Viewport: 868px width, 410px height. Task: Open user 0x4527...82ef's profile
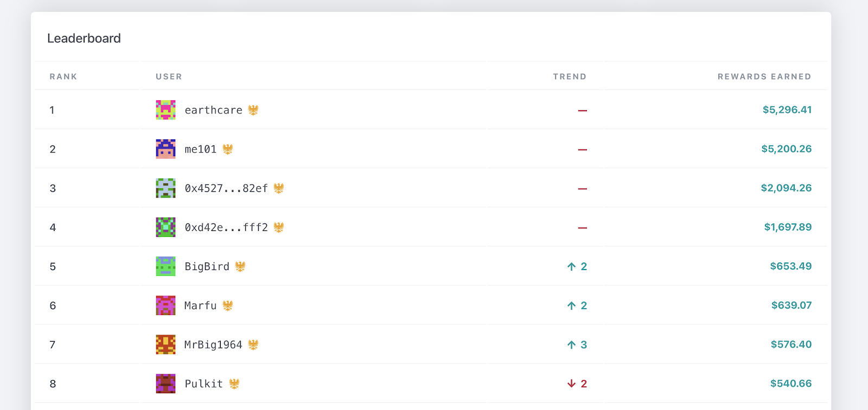[226, 188]
